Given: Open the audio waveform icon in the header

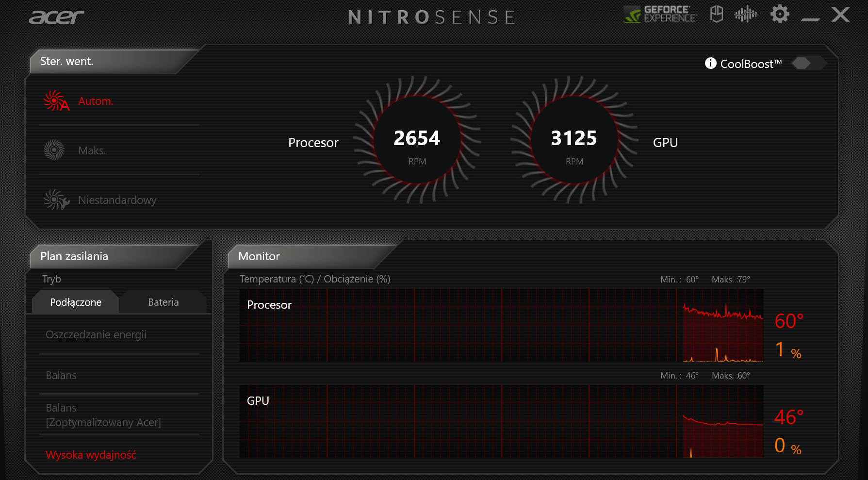Looking at the screenshot, I should 746,14.
